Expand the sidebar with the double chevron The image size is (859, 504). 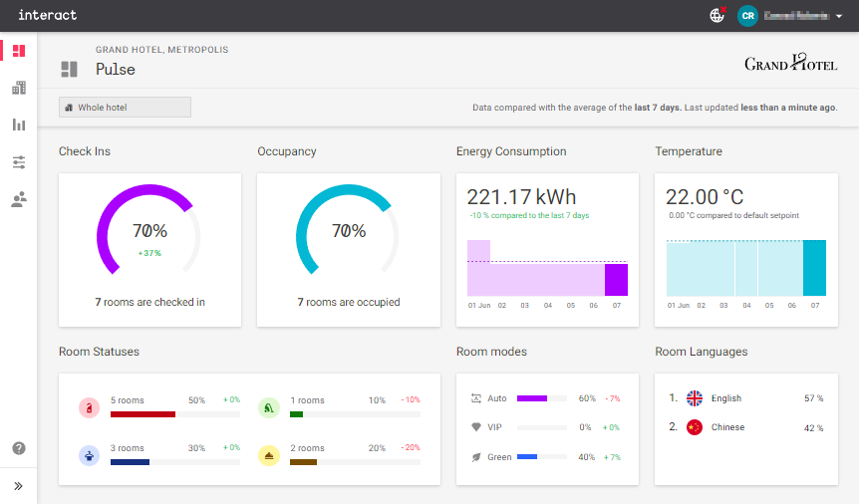(x=19, y=486)
